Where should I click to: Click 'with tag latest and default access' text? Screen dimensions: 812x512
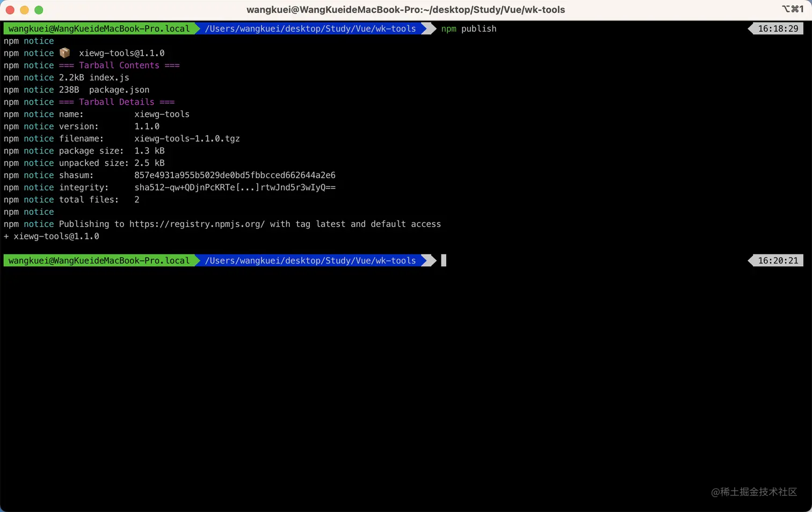(356, 224)
